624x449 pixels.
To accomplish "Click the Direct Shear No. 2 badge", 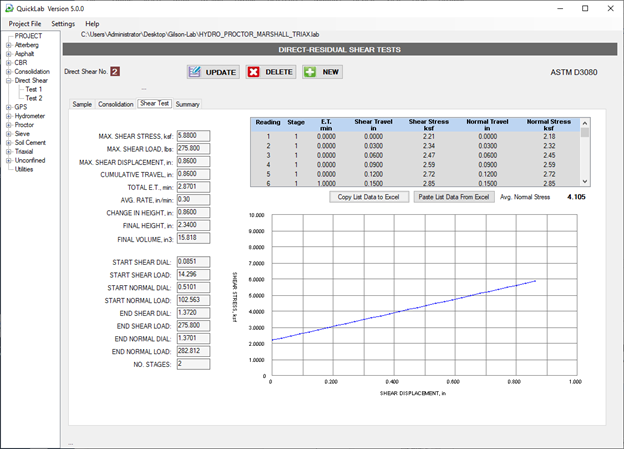I will pos(115,72).
